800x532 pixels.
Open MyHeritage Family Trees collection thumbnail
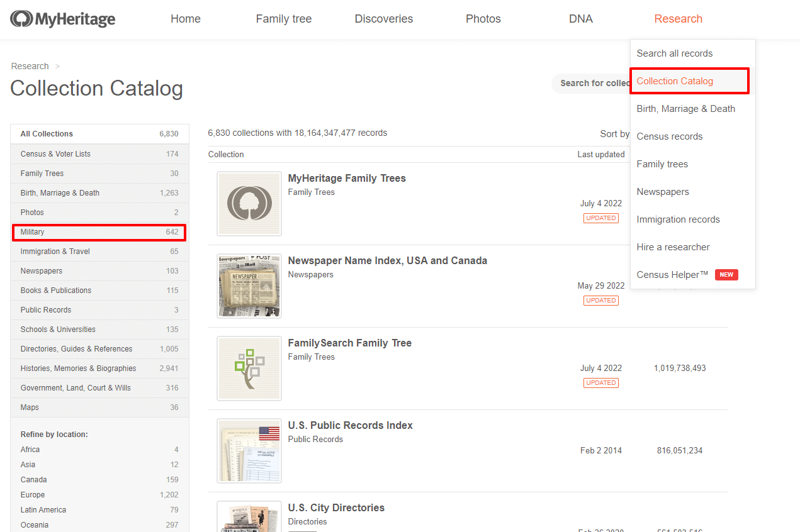(249, 204)
